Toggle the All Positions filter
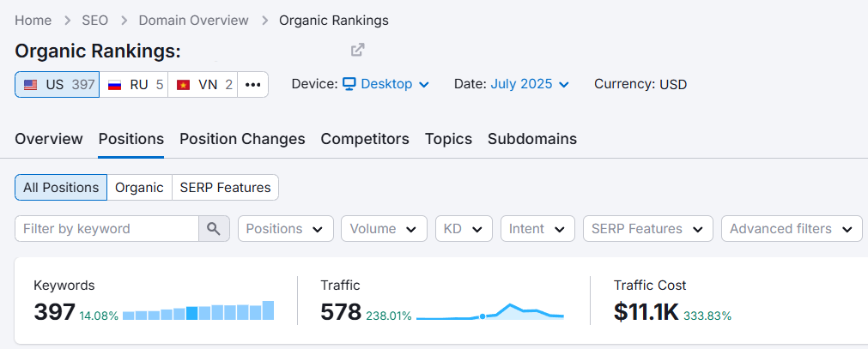 click(61, 188)
